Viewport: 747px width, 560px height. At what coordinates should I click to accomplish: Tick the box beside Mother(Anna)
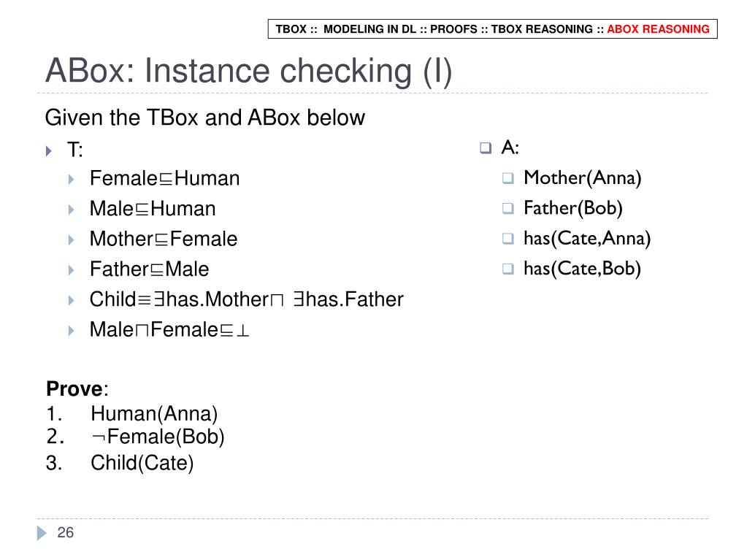tap(508, 179)
